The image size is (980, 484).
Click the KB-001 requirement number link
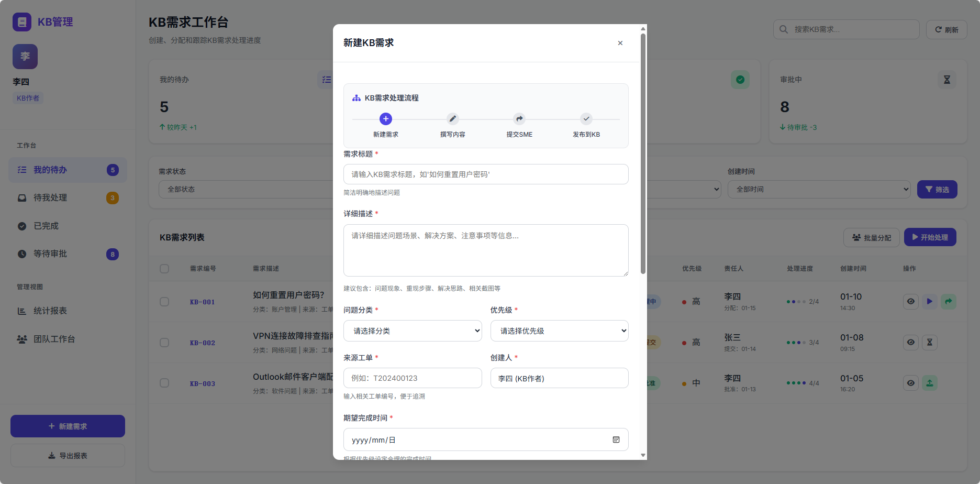point(202,302)
